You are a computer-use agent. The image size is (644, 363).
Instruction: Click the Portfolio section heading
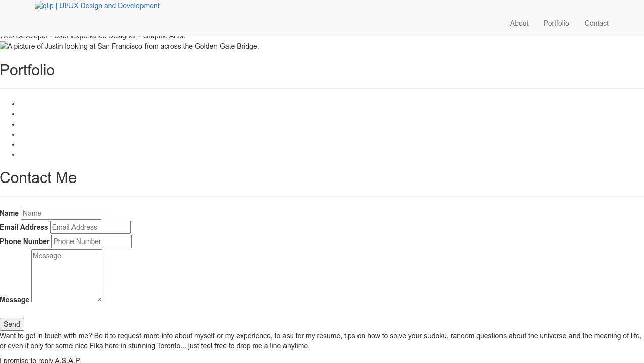27,70
